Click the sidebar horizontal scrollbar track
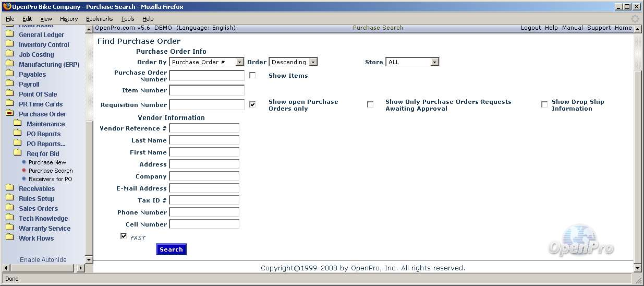Image resolution: width=644 pixels, height=286 pixels. tap(42, 268)
